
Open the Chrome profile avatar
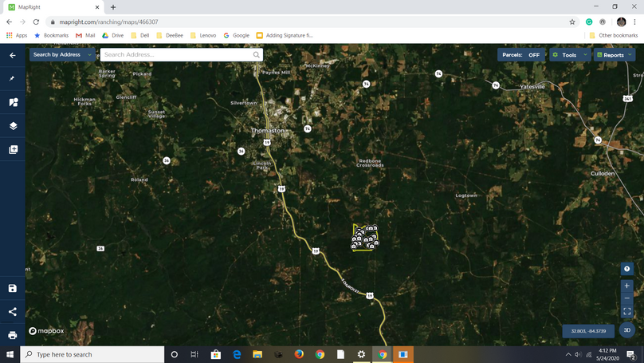(621, 22)
